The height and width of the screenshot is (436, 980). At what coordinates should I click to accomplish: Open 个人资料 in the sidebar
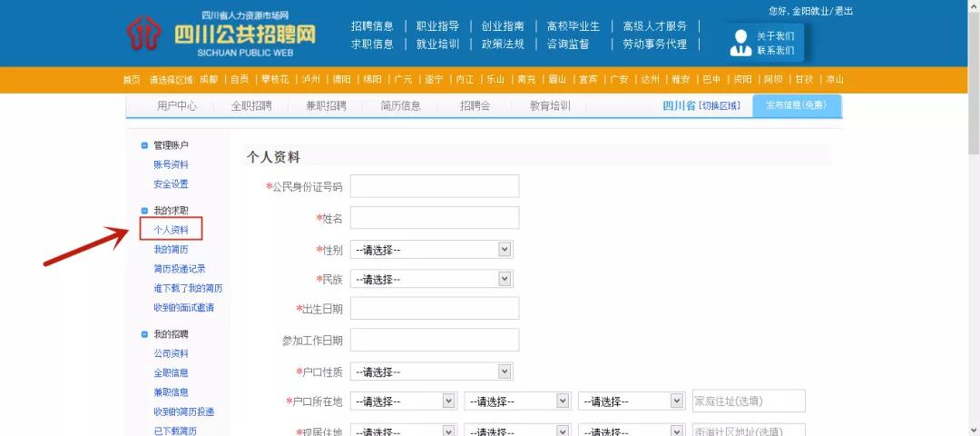(171, 230)
